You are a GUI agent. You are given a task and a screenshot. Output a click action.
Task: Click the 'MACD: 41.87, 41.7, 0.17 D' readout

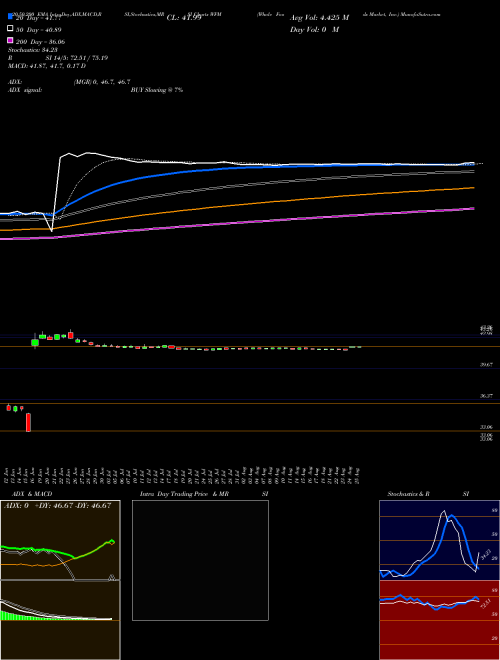pos(47,66)
